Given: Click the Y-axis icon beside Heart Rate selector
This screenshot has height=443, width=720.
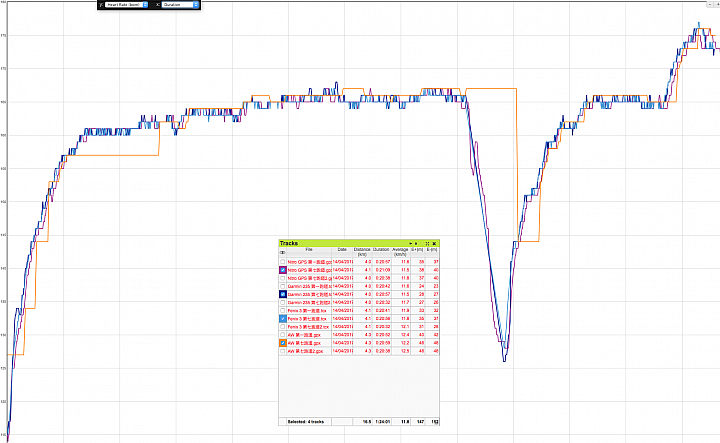Looking at the screenshot, I should click(x=101, y=5).
